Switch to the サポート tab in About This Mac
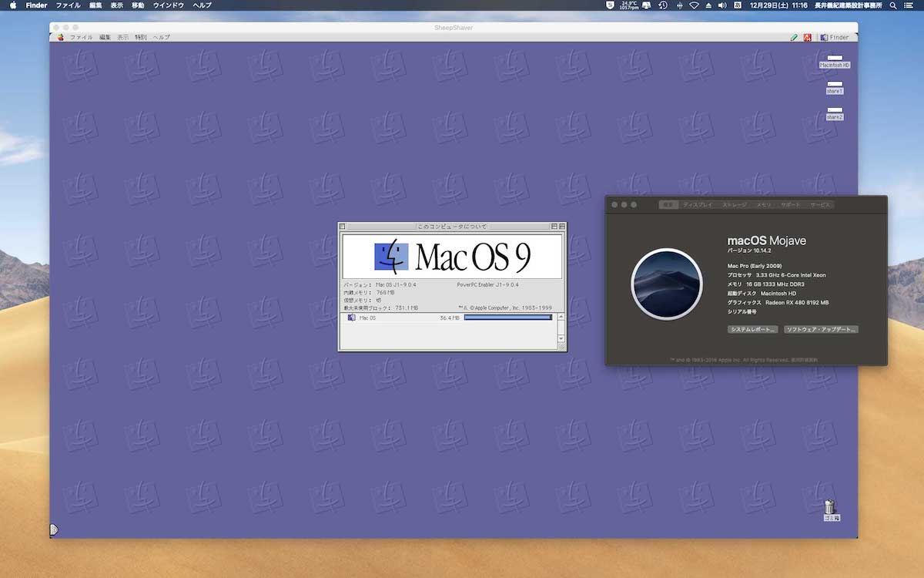This screenshot has height=578, width=924. coord(790,205)
